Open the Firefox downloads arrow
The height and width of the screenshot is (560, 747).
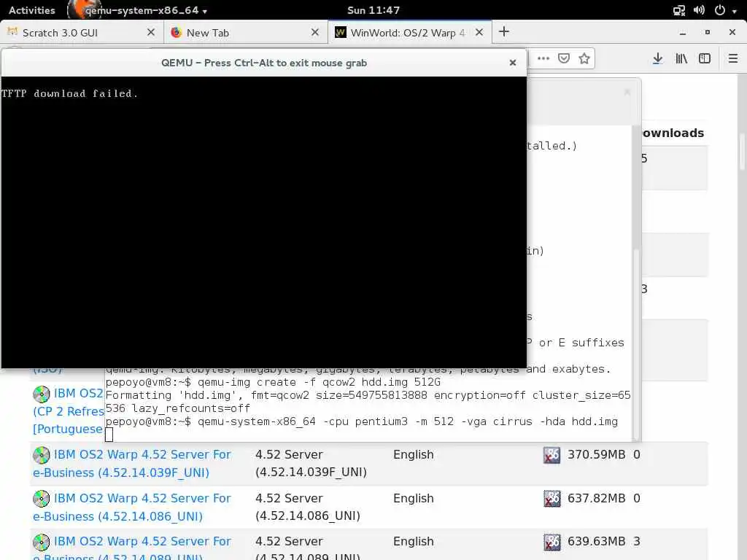[x=657, y=58]
